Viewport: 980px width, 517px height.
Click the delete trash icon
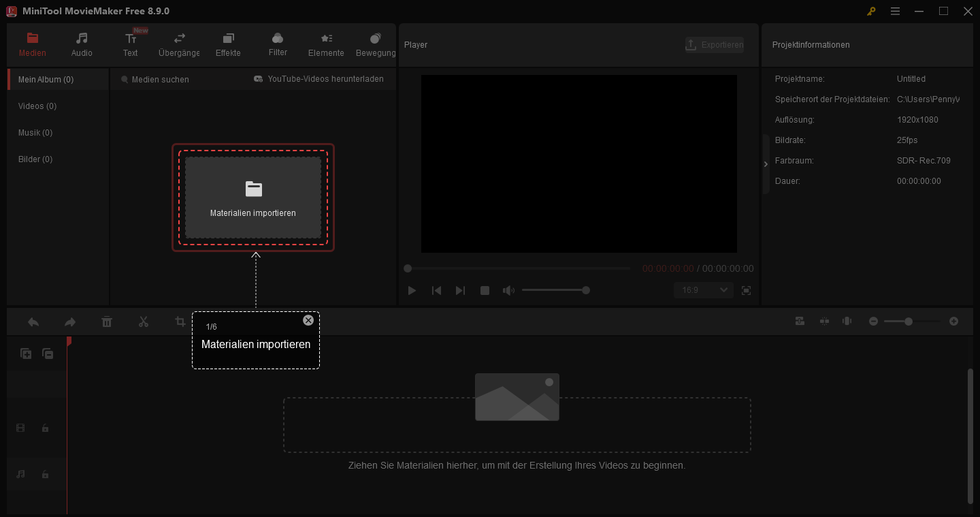[x=107, y=322]
